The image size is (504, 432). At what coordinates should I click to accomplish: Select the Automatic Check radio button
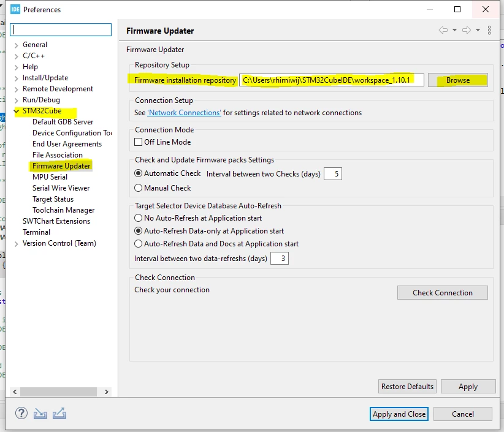pyautogui.click(x=138, y=173)
